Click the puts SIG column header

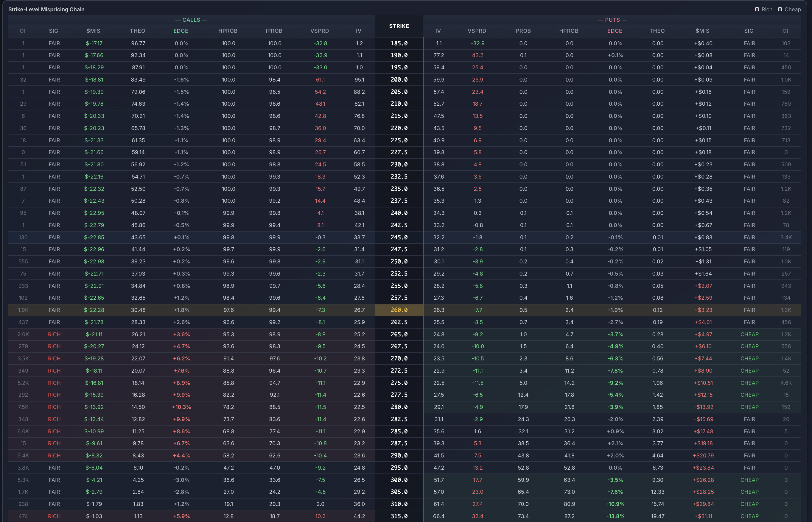coord(749,31)
